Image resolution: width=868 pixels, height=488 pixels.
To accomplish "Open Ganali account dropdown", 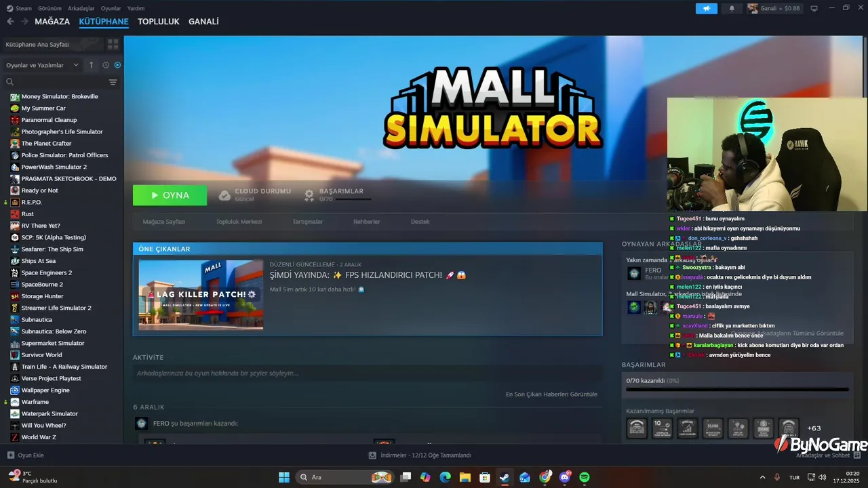I will pos(774,8).
